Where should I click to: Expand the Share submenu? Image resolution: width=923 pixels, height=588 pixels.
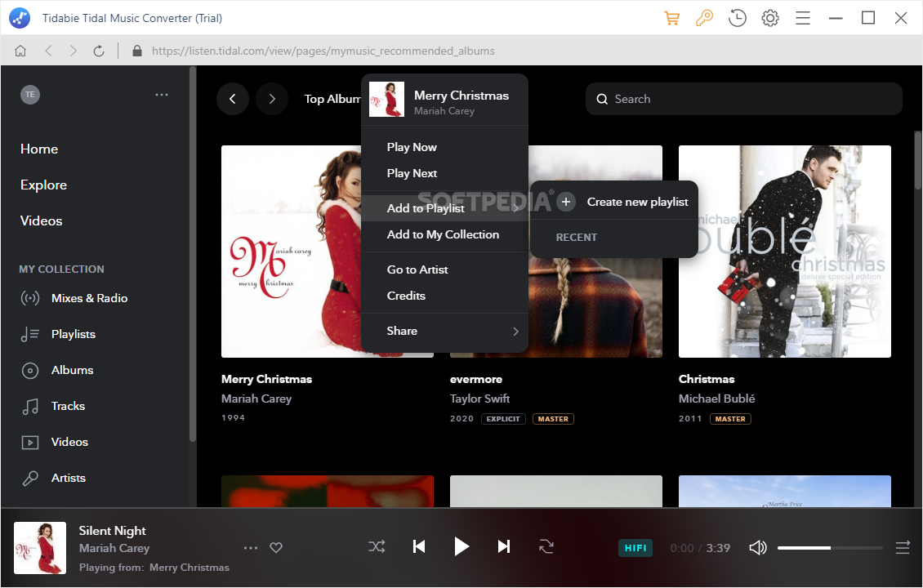(x=444, y=331)
